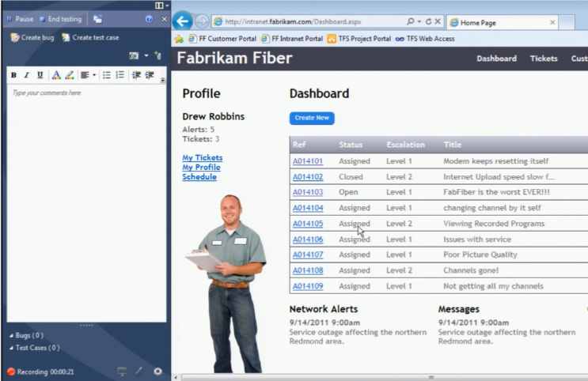Increase indent in comment editor
588x381 pixels.
[x=150, y=75]
